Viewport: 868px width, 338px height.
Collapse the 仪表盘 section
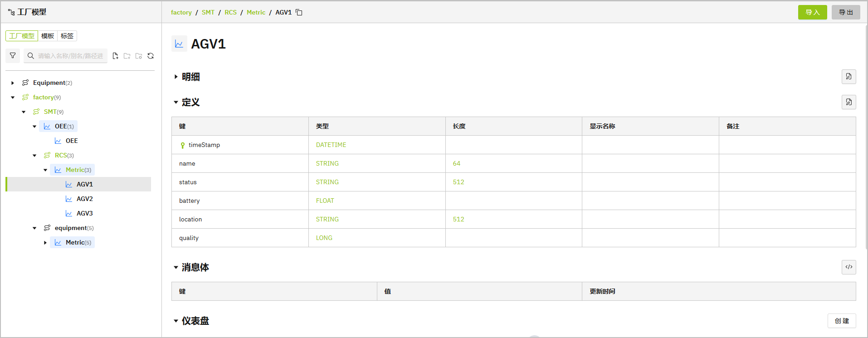[x=176, y=321]
